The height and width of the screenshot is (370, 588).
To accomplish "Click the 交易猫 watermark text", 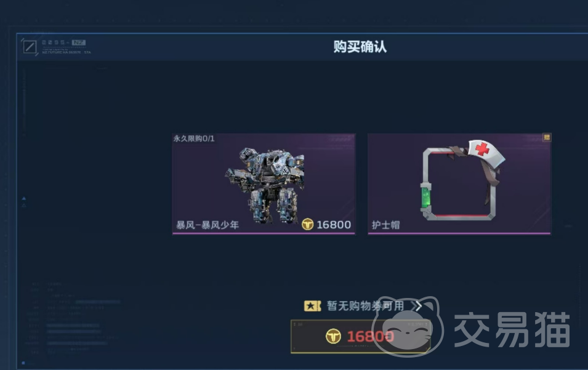I will pos(512,330).
